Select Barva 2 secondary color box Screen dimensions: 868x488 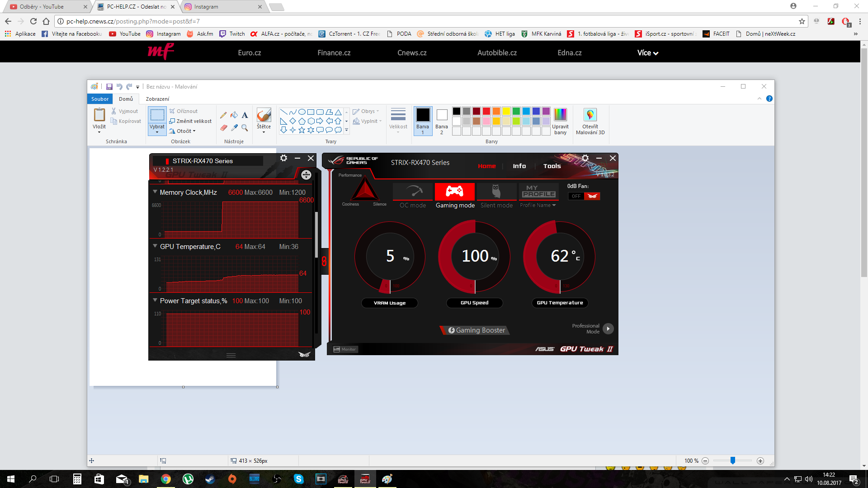pos(442,121)
